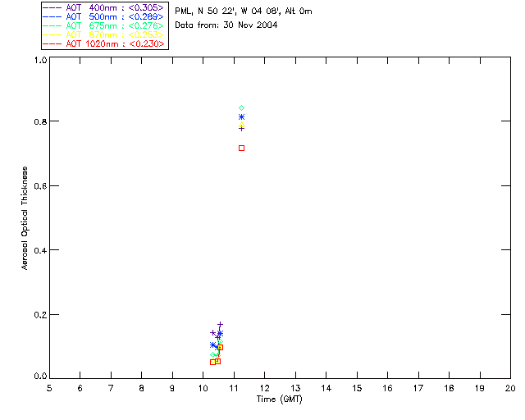Select the 'Data from: 30 Nov 2004' text
The image size is (525, 420).
point(226,25)
